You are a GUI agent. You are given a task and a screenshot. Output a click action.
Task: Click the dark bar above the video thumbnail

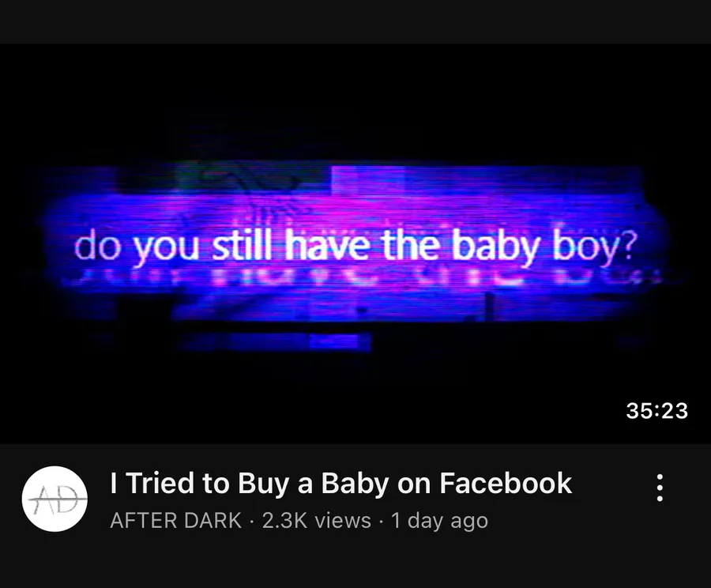click(355, 22)
